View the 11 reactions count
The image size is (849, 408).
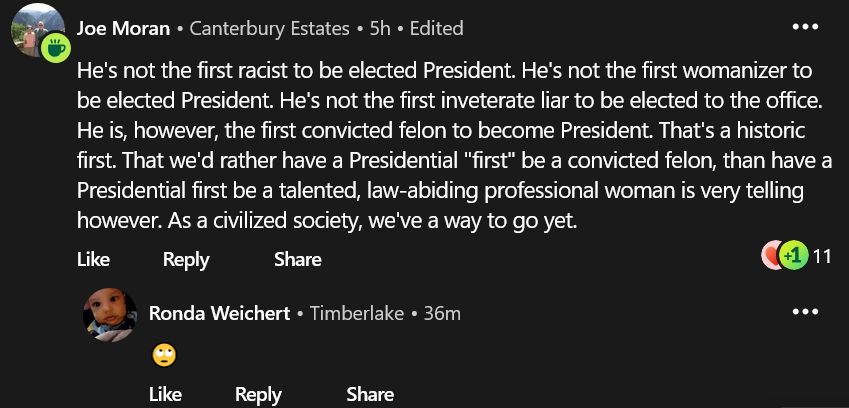[822, 257]
